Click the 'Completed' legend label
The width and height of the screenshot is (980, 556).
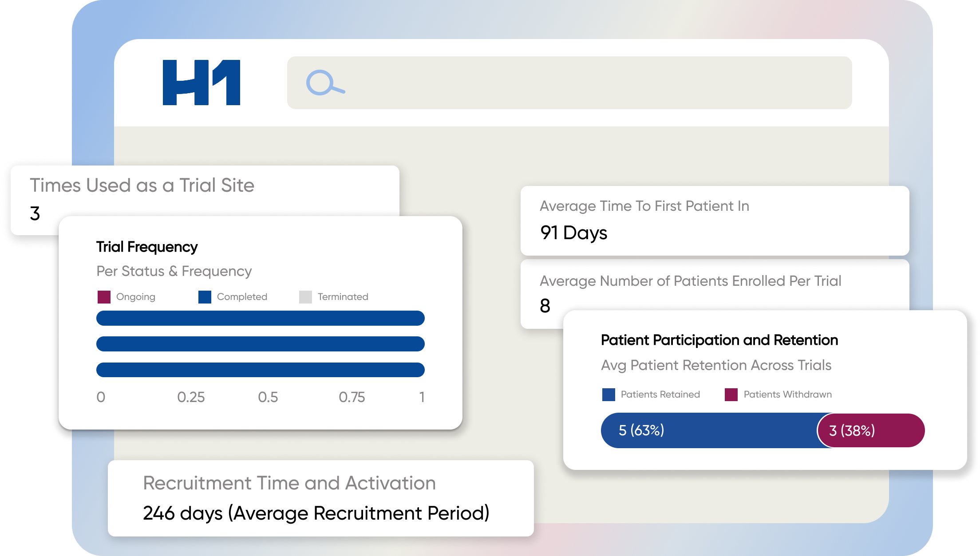click(242, 297)
